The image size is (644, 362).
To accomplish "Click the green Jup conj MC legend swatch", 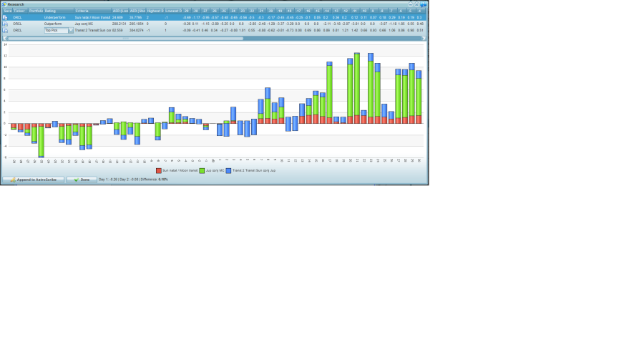I will 202,171.
